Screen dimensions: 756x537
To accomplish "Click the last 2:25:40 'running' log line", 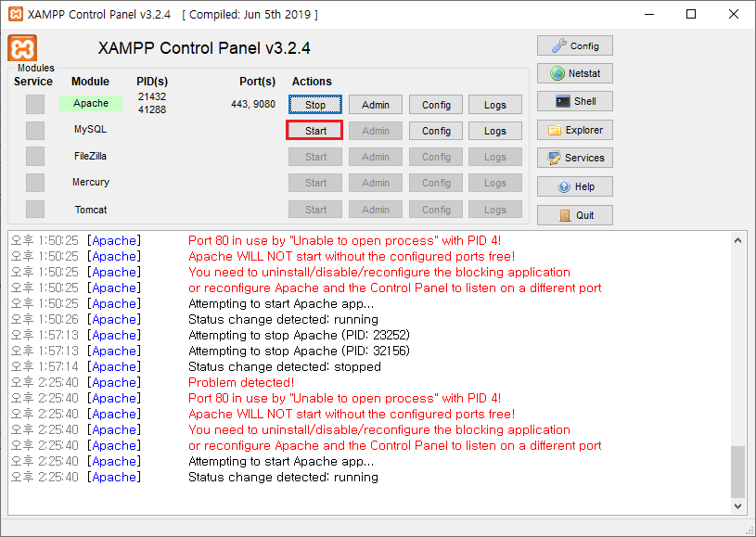I will pos(283,477).
